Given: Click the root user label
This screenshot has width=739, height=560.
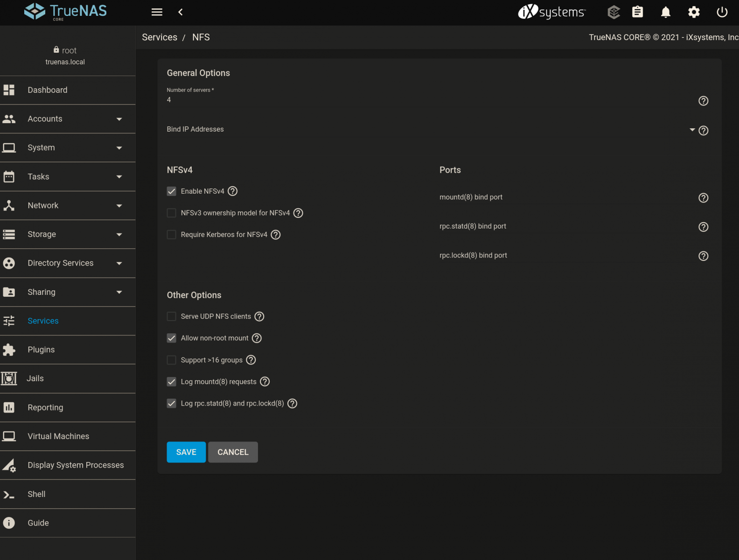Looking at the screenshot, I should (x=69, y=50).
